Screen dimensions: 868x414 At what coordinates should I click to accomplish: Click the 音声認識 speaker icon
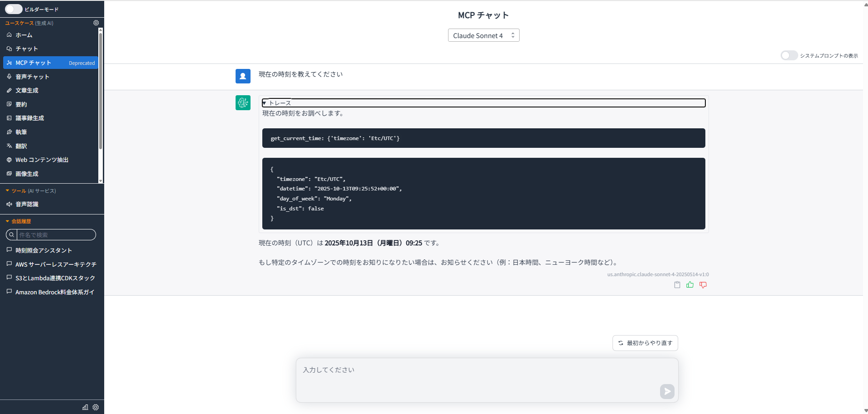tap(9, 204)
